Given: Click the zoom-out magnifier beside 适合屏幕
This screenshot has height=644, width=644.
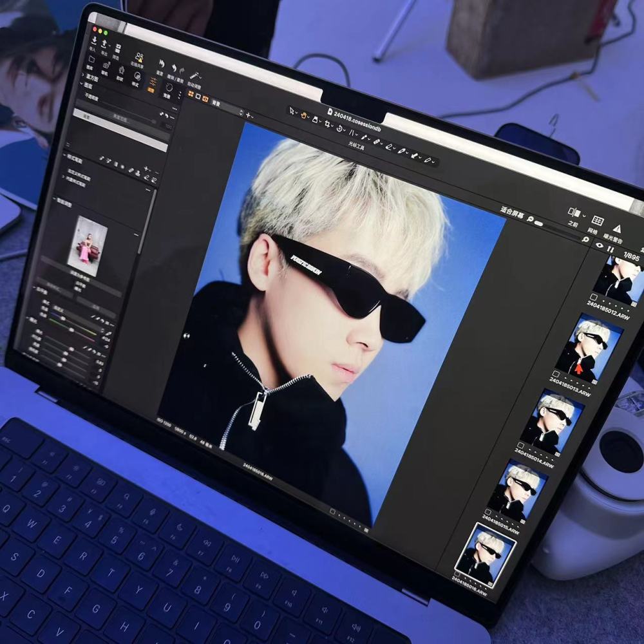Looking at the screenshot, I should [530, 220].
